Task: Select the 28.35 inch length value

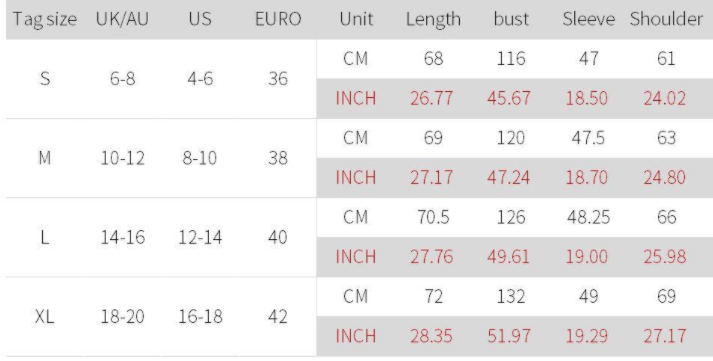Action: click(431, 336)
